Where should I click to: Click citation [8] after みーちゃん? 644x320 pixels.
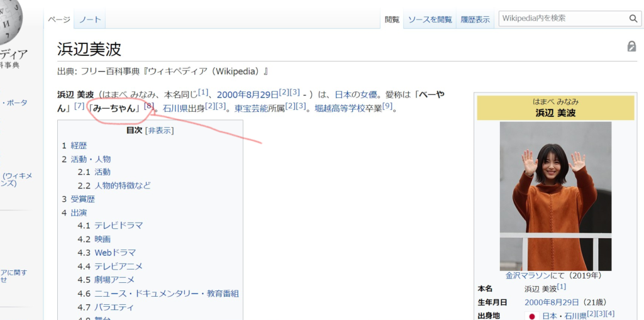tap(148, 106)
